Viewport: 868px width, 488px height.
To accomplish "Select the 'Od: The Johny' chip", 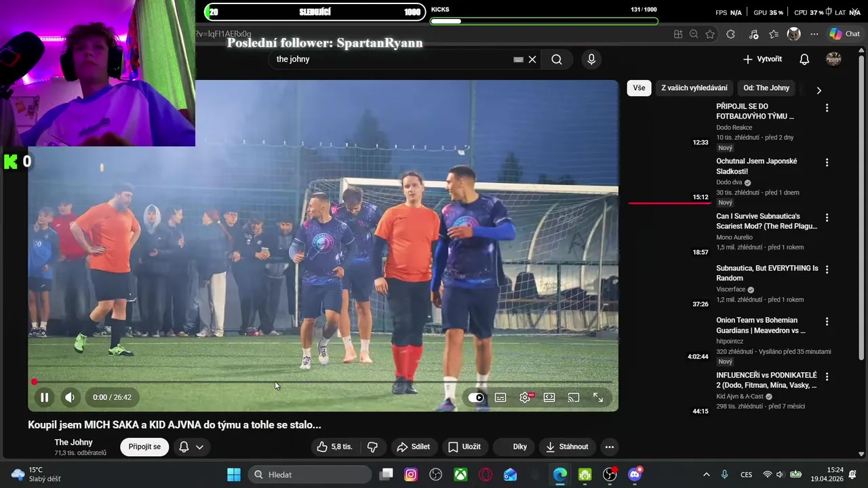I will (x=766, y=88).
